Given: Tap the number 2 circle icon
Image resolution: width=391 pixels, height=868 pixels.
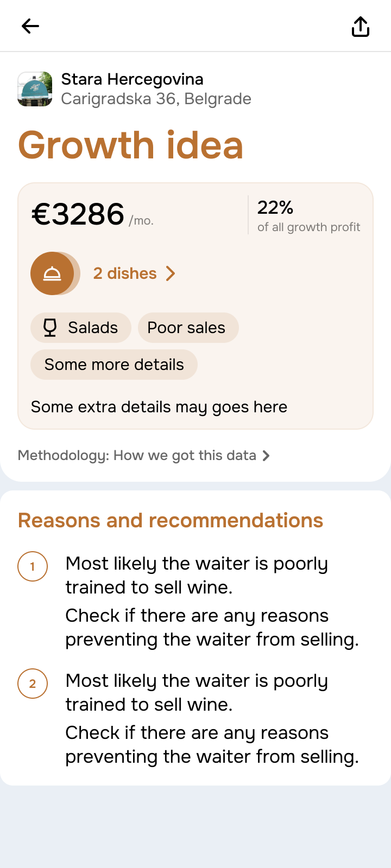Looking at the screenshot, I should 33,684.
